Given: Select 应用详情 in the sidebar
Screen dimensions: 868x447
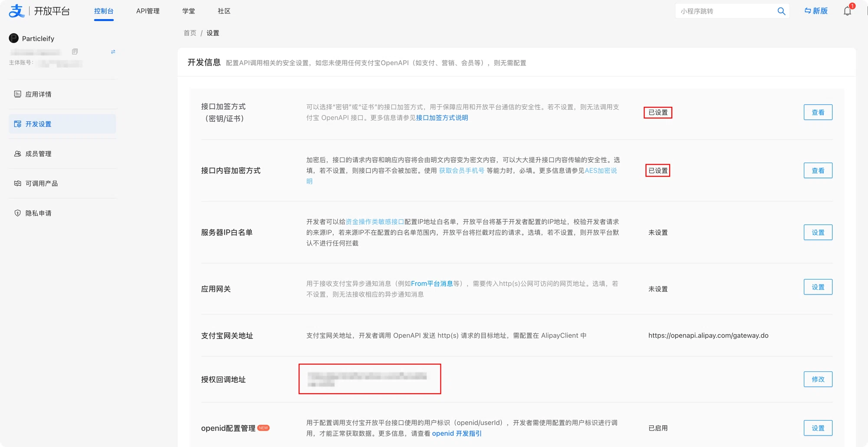Looking at the screenshot, I should (x=62, y=94).
